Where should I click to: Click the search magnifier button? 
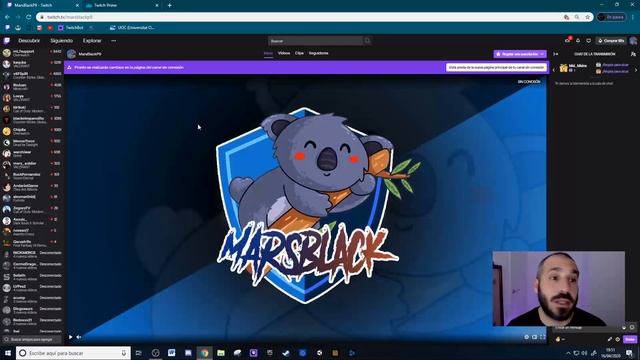click(367, 41)
